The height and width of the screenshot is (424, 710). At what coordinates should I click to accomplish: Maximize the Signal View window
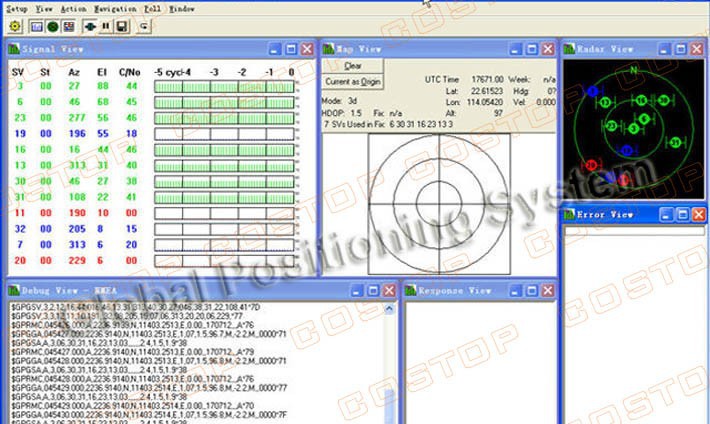pyautogui.click(x=290, y=48)
